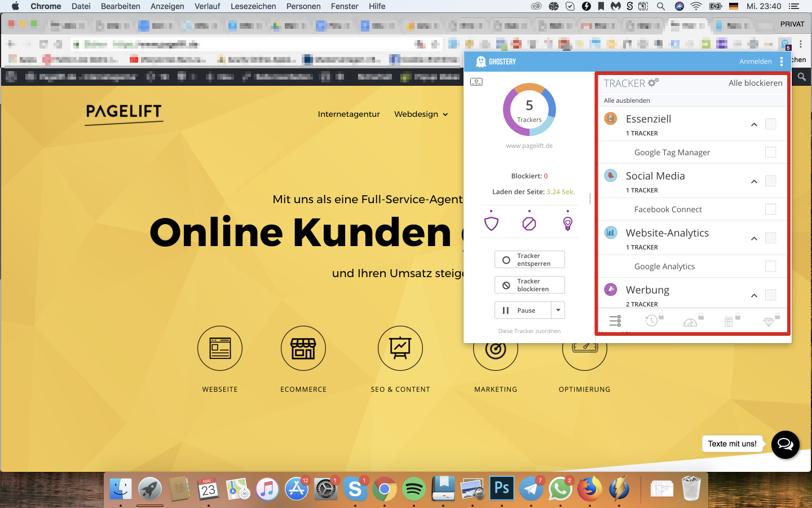Open the Pause duration dropdown arrow
Image resolution: width=812 pixels, height=508 pixels.
pos(558,310)
